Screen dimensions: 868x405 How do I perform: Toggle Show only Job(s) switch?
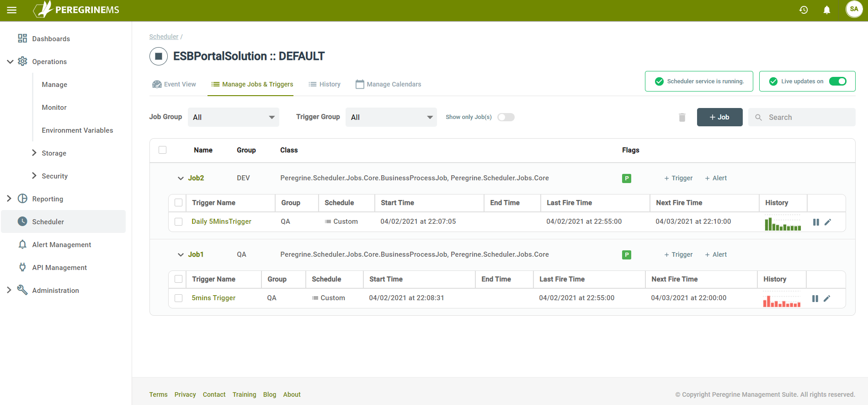tap(506, 117)
